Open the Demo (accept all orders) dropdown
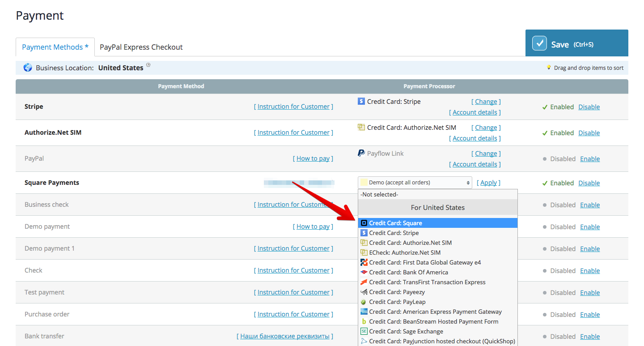Image resolution: width=644 pixels, height=346 pixels. click(x=415, y=183)
